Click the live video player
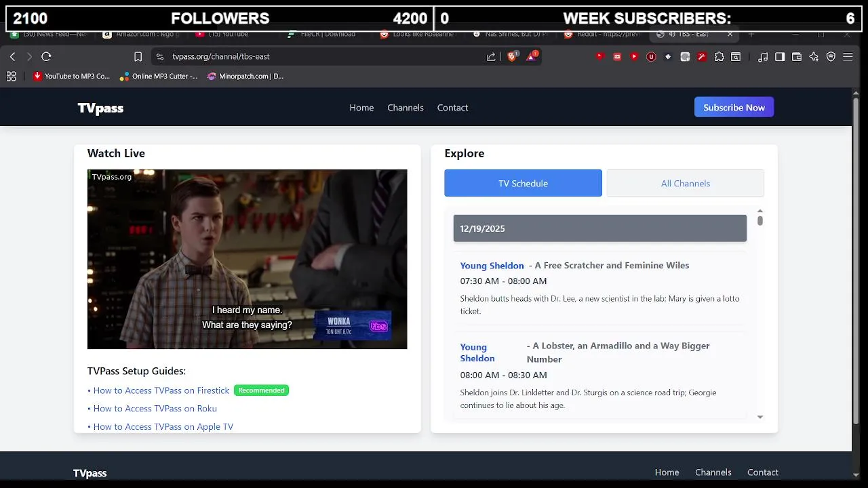 [248, 259]
